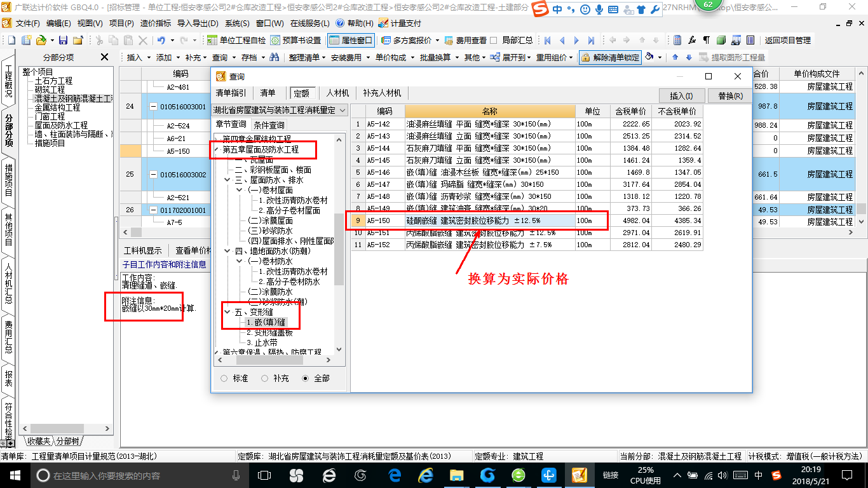
Task: Select the 全部 radio button
Action: (306, 378)
